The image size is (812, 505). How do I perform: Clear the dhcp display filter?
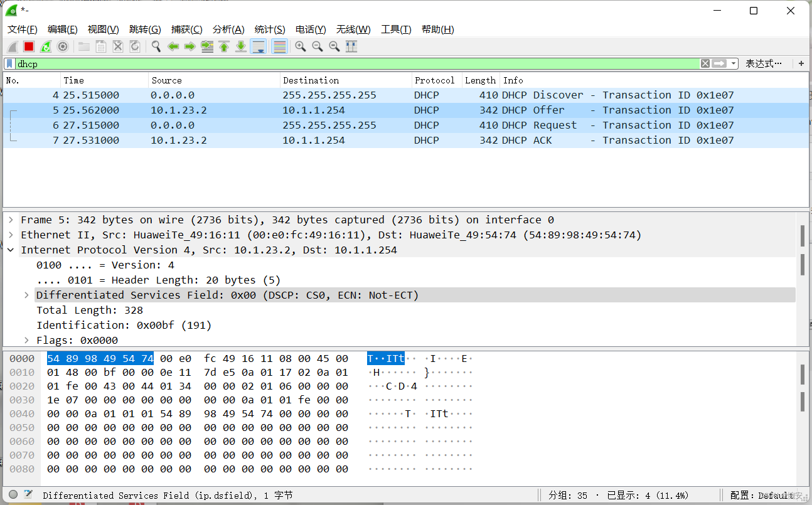(x=705, y=63)
